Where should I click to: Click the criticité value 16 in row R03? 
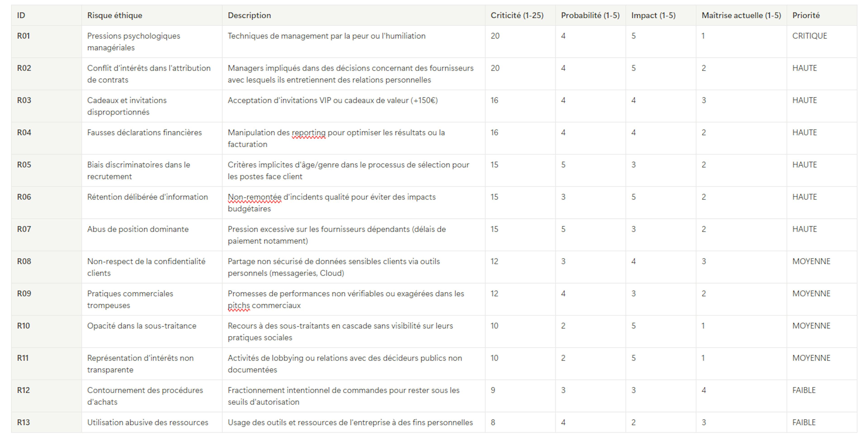(494, 100)
